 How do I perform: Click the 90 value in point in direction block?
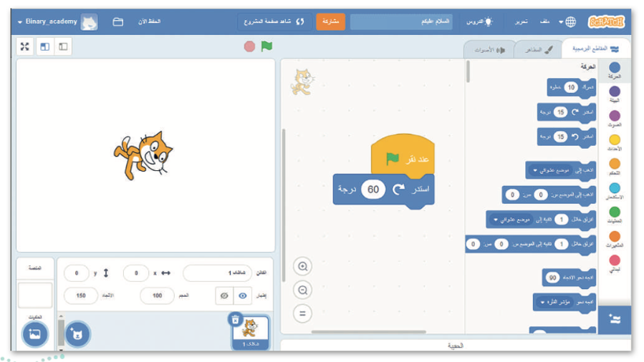pos(552,278)
